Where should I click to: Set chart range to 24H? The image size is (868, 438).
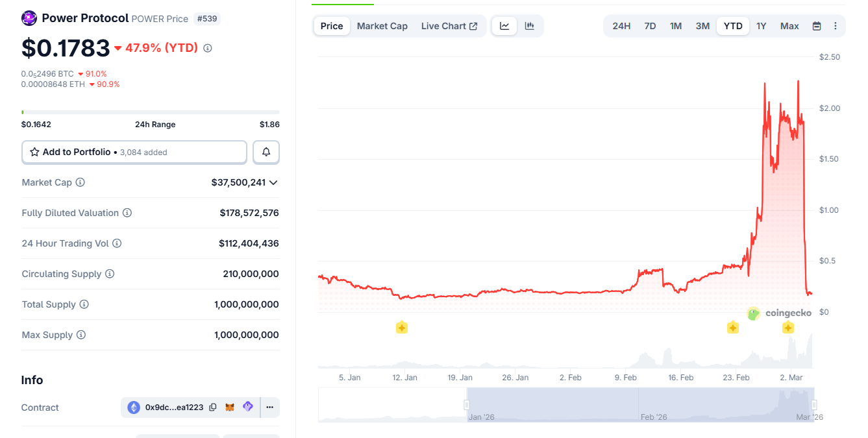[621, 26]
